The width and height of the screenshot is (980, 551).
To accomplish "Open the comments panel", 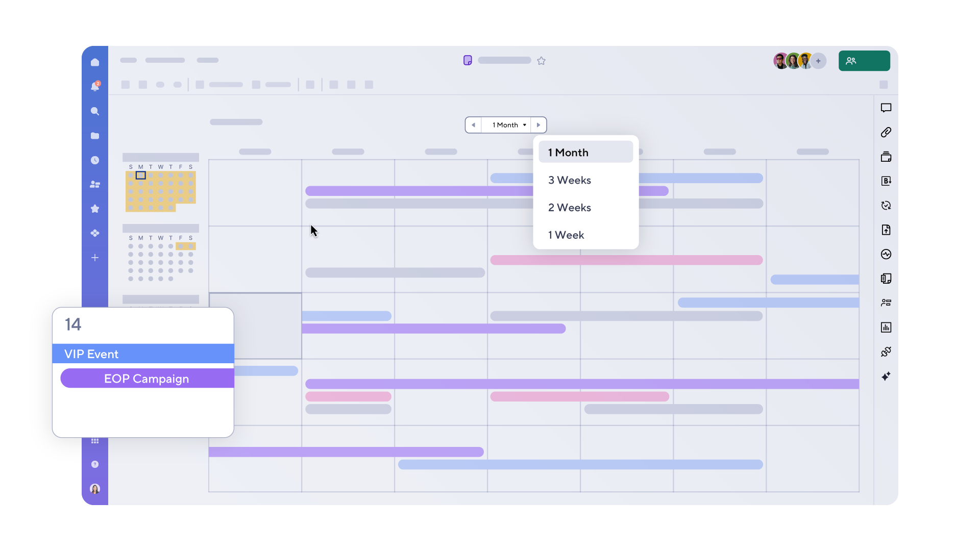I will 886,108.
